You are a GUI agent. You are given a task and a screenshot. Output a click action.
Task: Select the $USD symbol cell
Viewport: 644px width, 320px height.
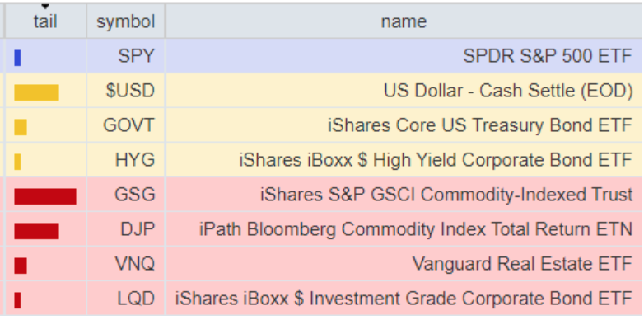coord(126,91)
